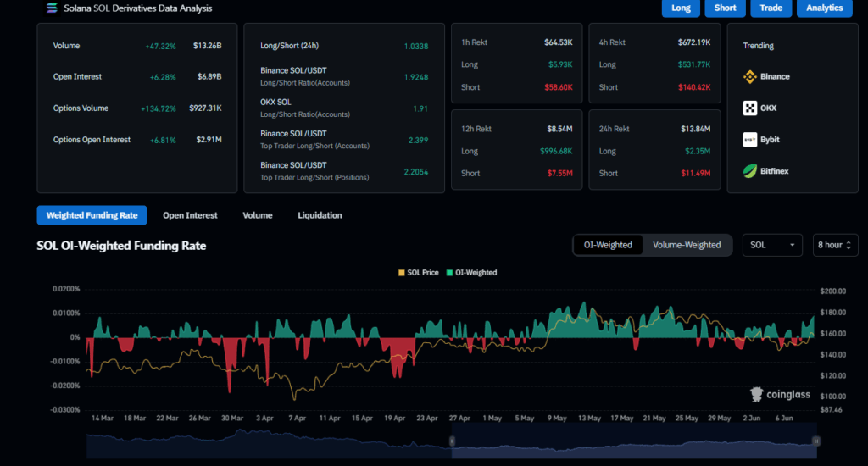Select the Weighted Funding Rate tab
868x466 pixels.
point(92,215)
